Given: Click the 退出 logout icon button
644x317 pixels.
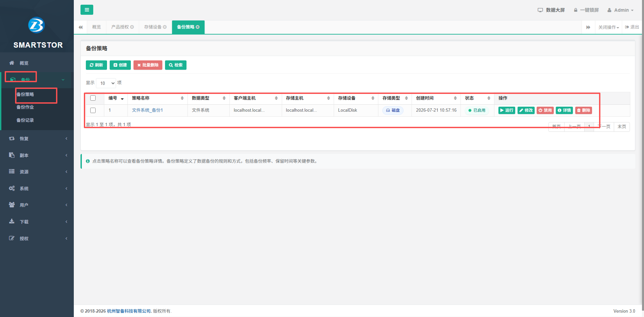Looking at the screenshot, I should [632, 27].
